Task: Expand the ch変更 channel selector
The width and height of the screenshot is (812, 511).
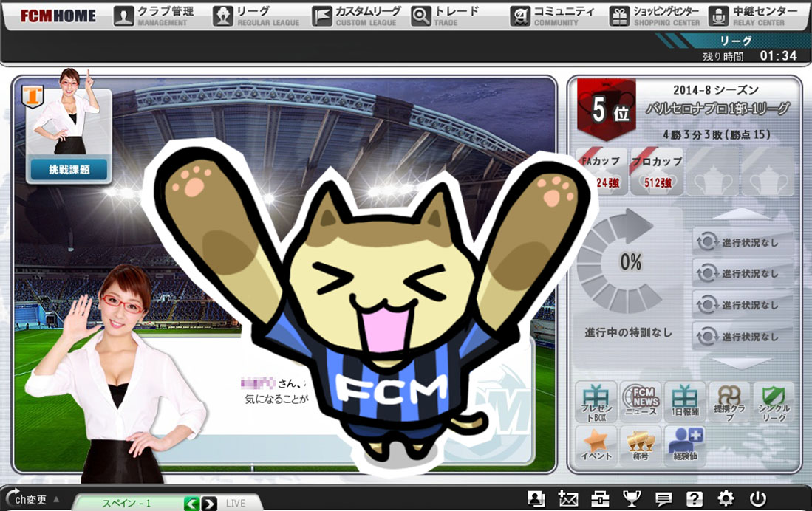Action: tap(32, 499)
